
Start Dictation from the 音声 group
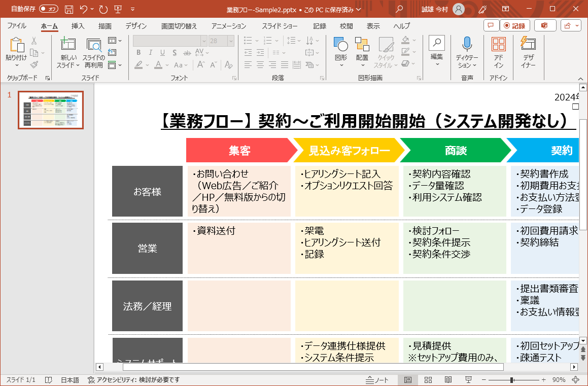[467, 51]
